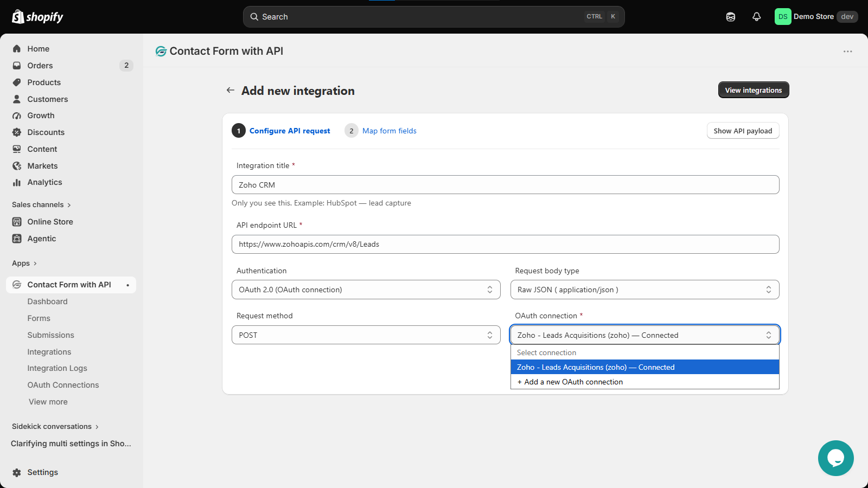The width and height of the screenshot is (868, 488).
Task: Go back using the left arrow
Action: tap(231, 90)
